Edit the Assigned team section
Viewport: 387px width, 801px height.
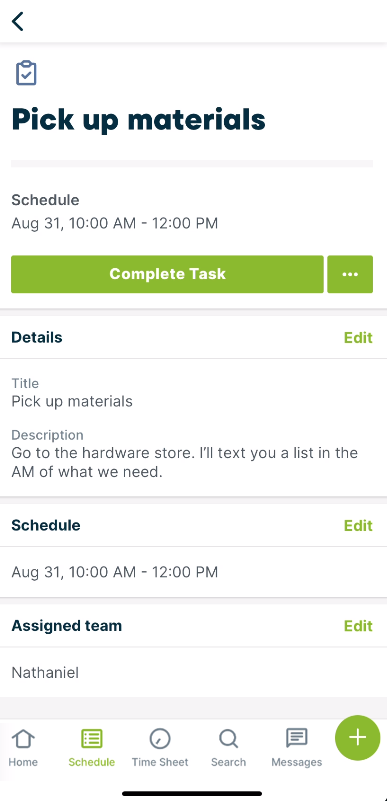tap(358, 626)
